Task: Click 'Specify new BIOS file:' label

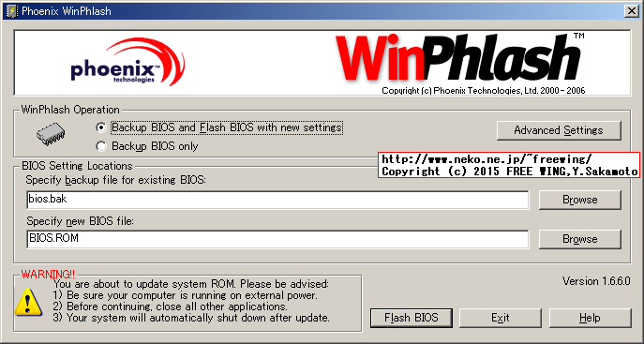Action: (x=80, y=221)
